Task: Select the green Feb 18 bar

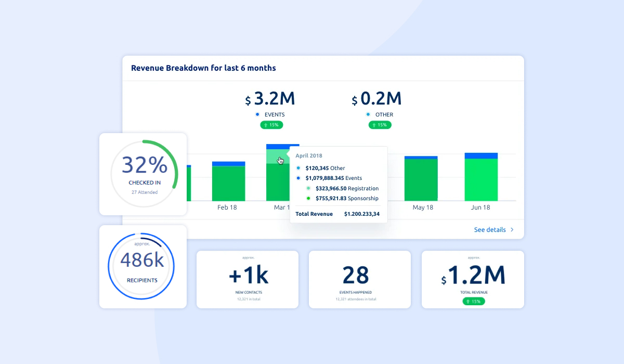Action: tap(228, 183)
